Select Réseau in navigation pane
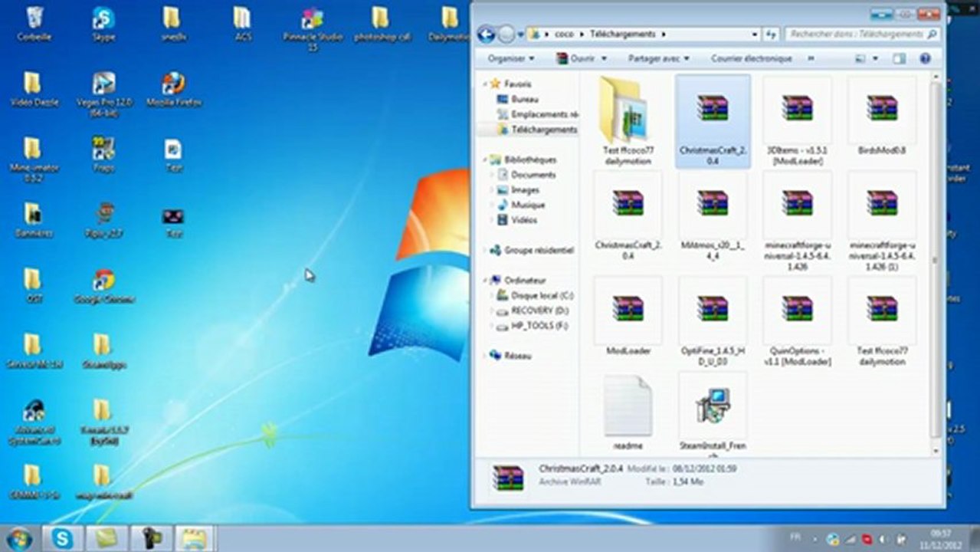Image resolution: width=980 pixels, height=552 pixels. (x=510, y=356)
